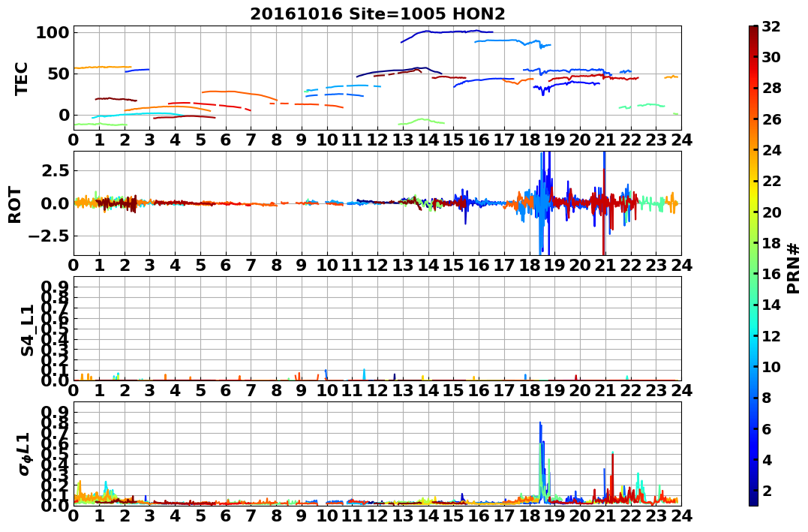Click the colorbar tick label 24
The height and width of the screenshot is (532, 808).
point(771,150)
